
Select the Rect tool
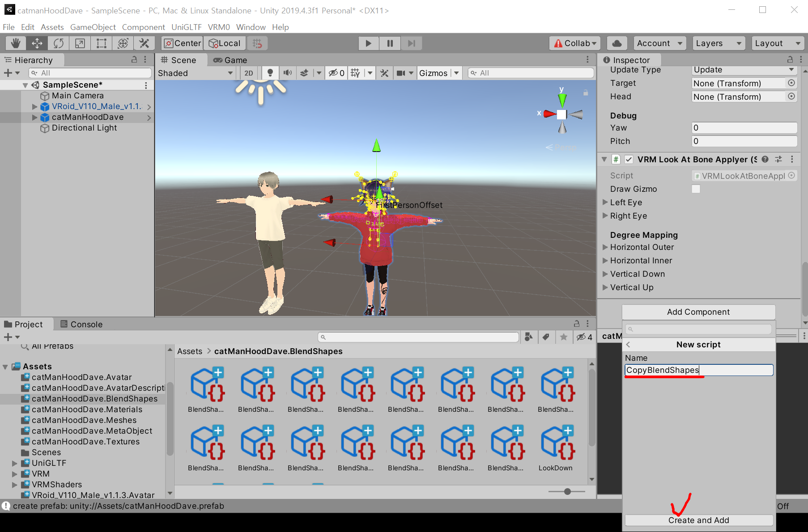pyautogui.click(x=102, y=43)
